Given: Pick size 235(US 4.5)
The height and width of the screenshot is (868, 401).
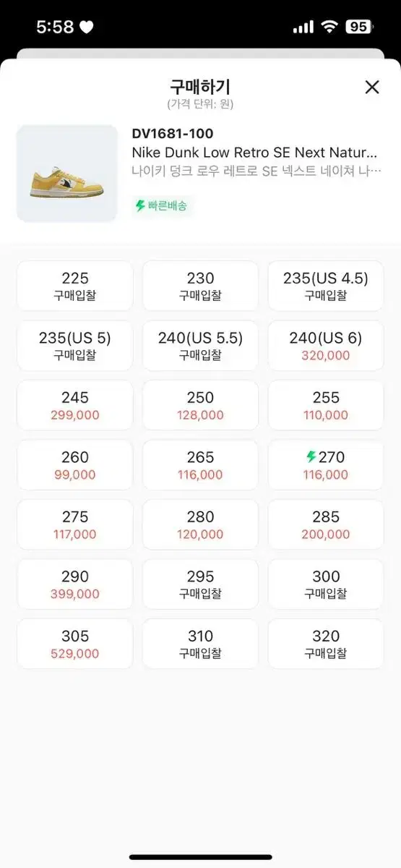Looking at the screenshot, I should (x=326, y=286).
